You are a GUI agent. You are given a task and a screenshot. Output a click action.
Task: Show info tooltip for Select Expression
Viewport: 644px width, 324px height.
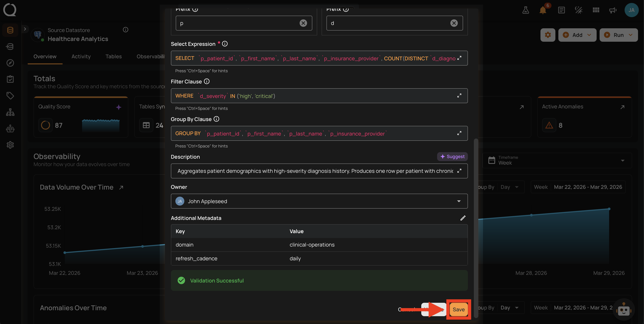pos(225,44)
